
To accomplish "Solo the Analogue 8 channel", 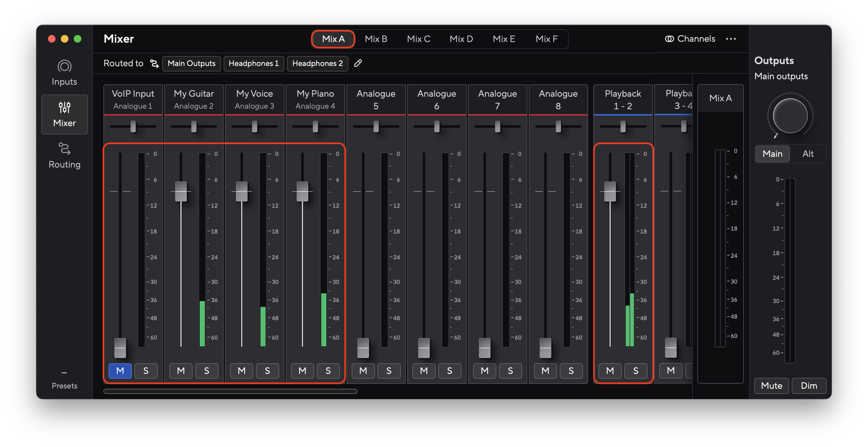I will (571, 371).
